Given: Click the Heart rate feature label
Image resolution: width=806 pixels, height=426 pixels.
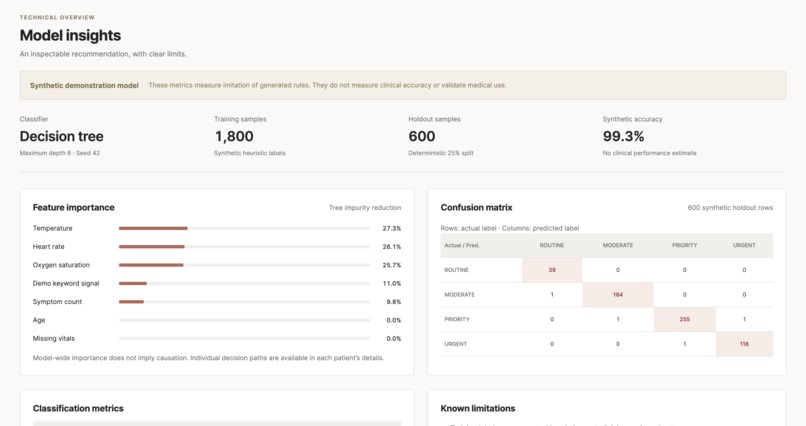Looking at the screenshot, I should (49, 247).
